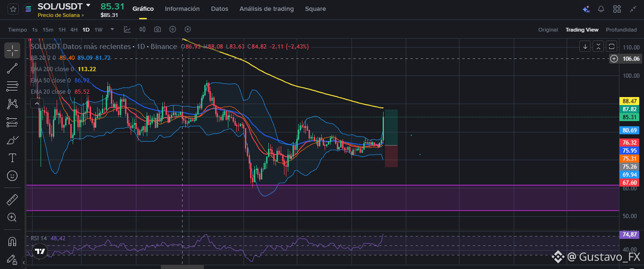
Task: Open the layout widgets grid icon
Action: point(617,9)
